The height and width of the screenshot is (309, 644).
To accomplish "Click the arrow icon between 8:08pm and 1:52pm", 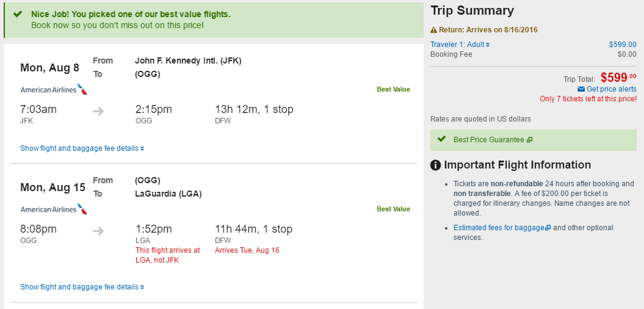I will click(x=98, y=231).
